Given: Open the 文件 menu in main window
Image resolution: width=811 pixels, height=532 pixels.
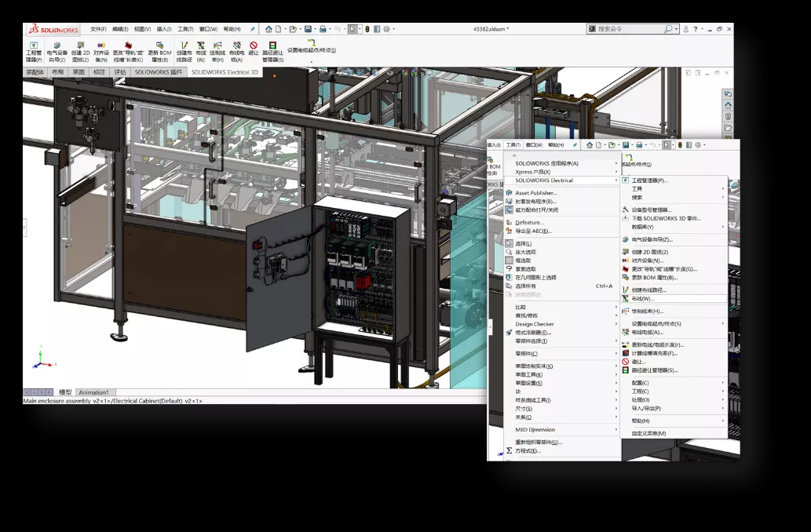Looking at the screenshot, I should coord(98,29).
